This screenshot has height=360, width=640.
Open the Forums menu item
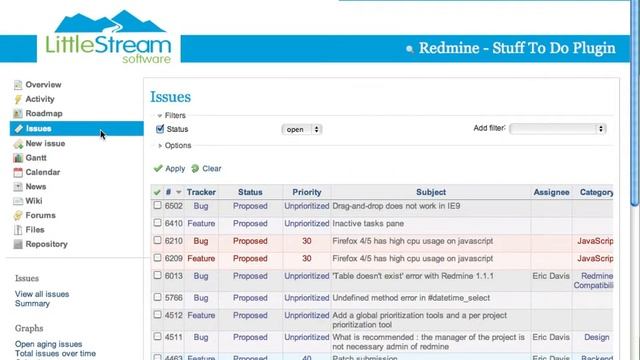point(40,216)
